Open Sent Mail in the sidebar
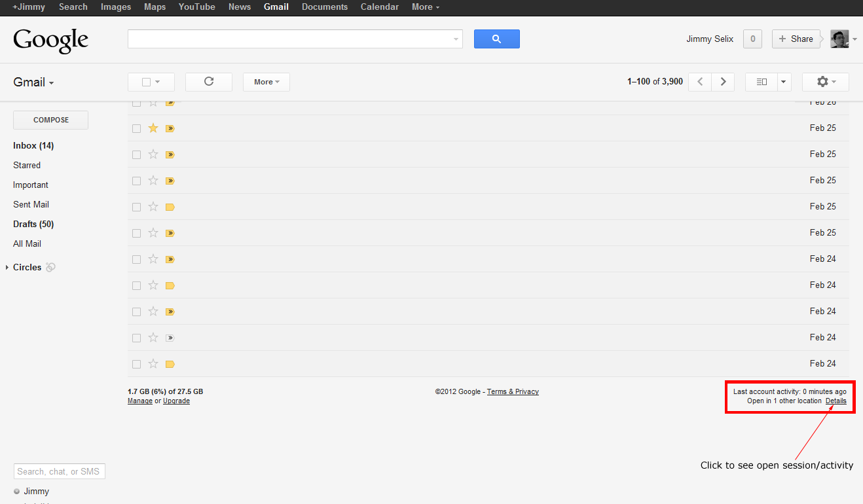863x504 pixels. pos(31,205)
